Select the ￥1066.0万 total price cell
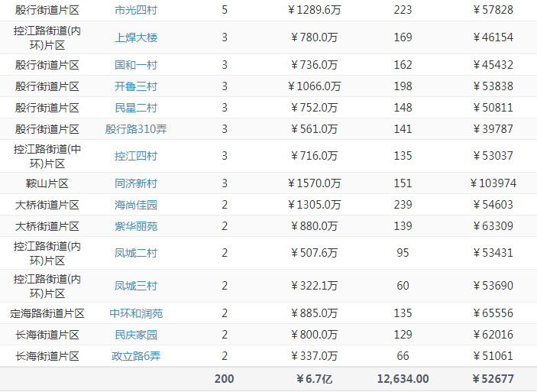Viewport: 537px width, 392px height. coord(314,86)
